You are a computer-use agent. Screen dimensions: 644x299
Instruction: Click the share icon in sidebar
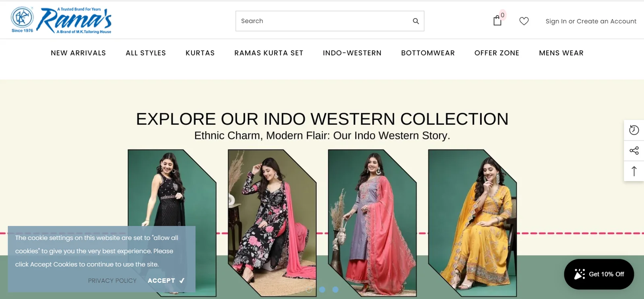coord(634,151)
